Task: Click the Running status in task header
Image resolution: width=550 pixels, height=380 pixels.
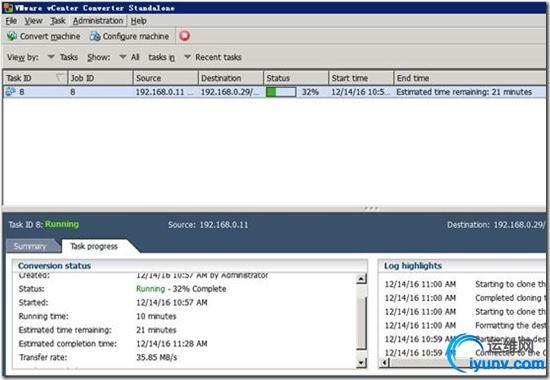Action: (x=62, y=224)
